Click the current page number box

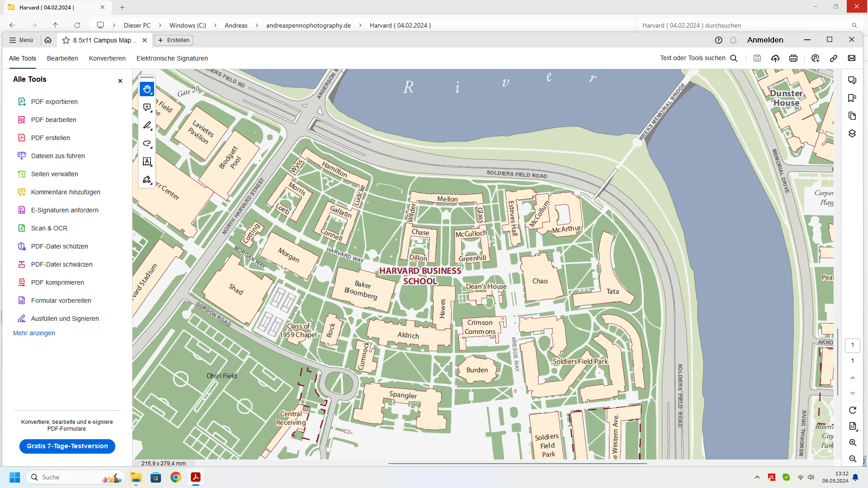point(853,345)
